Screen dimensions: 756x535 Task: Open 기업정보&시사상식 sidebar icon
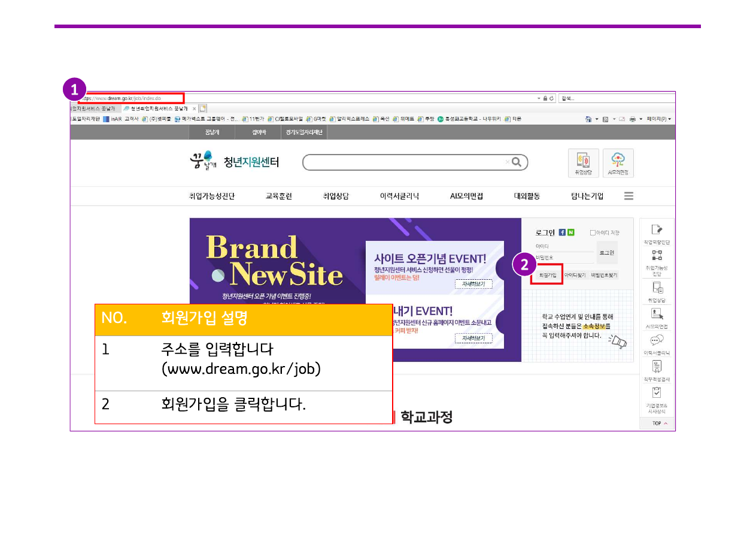657,398
